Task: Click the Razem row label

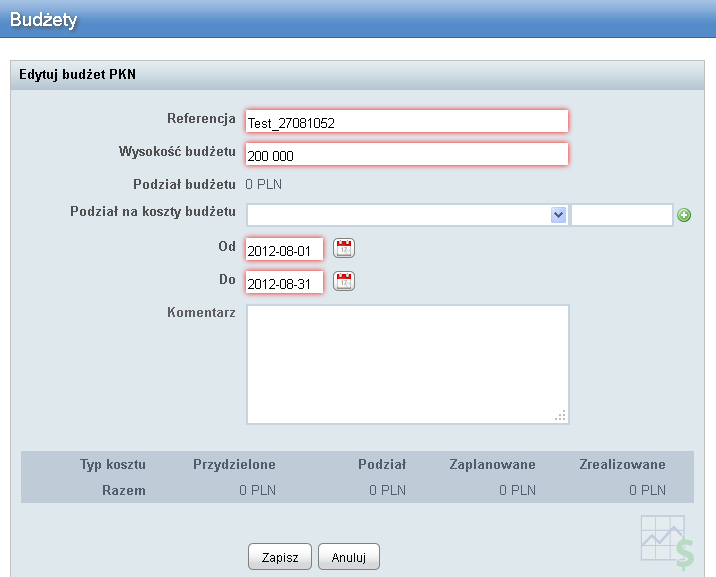Action: (x=124, y=490)
